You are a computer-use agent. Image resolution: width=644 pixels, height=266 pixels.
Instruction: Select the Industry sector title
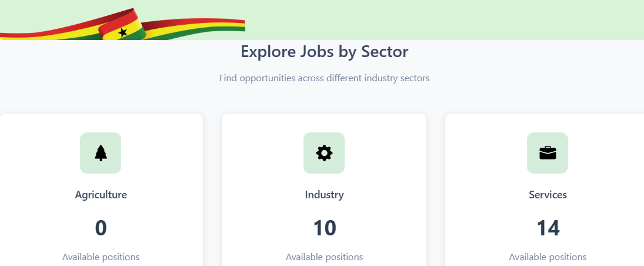tap(324, 195)
